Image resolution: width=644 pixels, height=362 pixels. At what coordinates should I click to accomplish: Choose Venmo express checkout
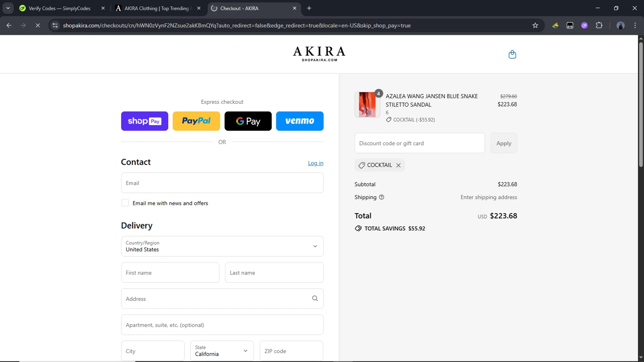[300, 121]
